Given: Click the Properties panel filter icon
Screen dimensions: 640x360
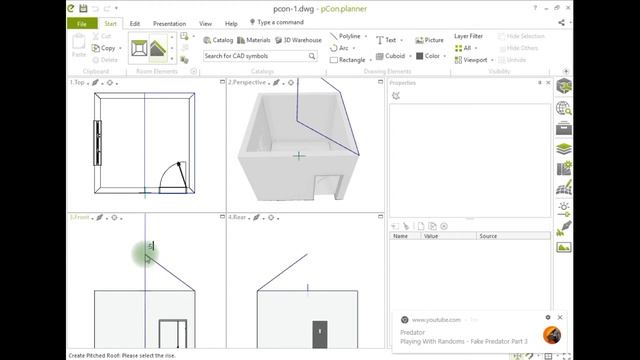Looking at the screenshot, I should click(x=396, y=96).
